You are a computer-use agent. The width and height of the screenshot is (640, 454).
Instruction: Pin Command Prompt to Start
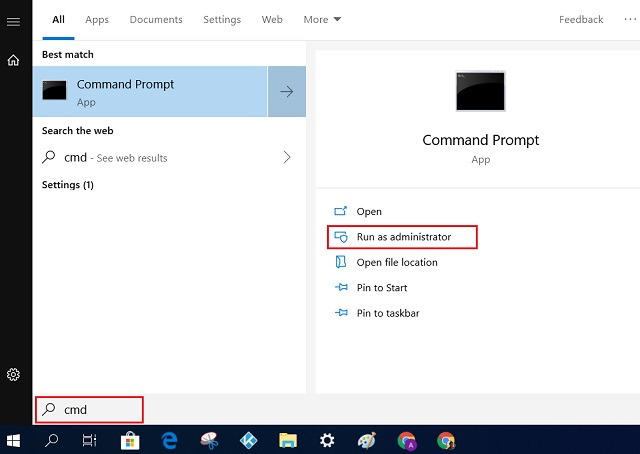tap(382, 288)
